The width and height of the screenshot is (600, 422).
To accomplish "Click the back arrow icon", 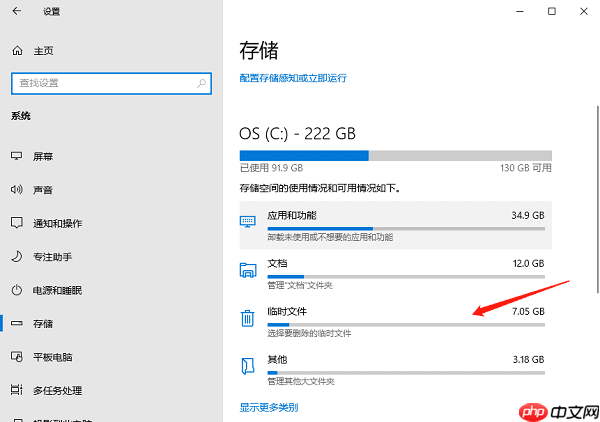I will pyautogui.click(x=17, y=12).
